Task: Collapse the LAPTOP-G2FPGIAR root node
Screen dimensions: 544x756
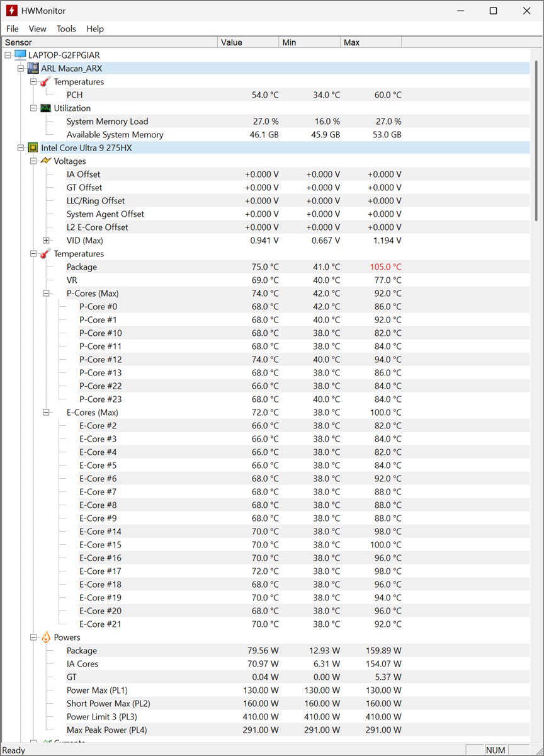Action: 8,55
